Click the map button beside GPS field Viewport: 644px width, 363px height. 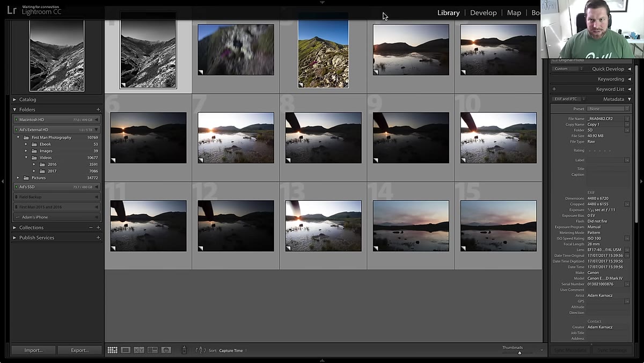pos(627,301)
